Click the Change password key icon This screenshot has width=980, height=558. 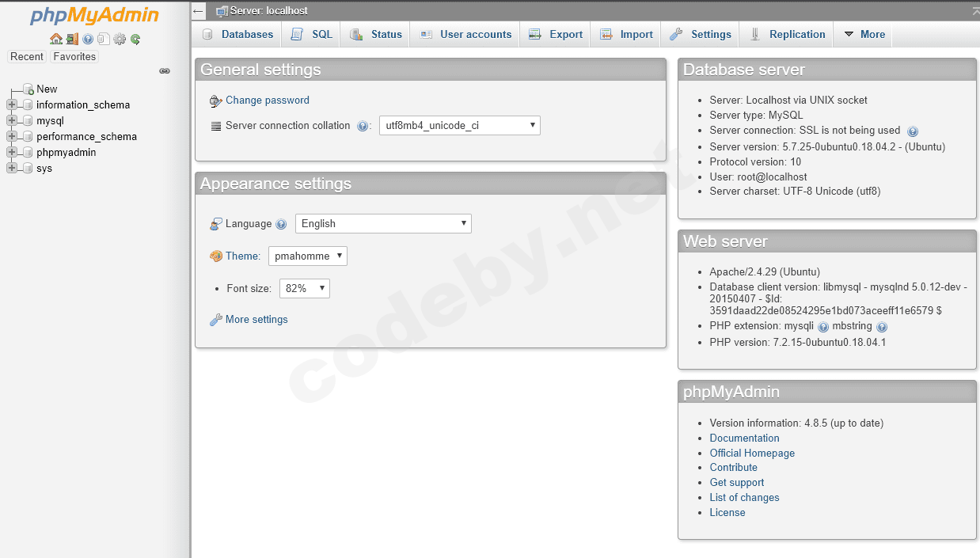(x=216, y=101)
